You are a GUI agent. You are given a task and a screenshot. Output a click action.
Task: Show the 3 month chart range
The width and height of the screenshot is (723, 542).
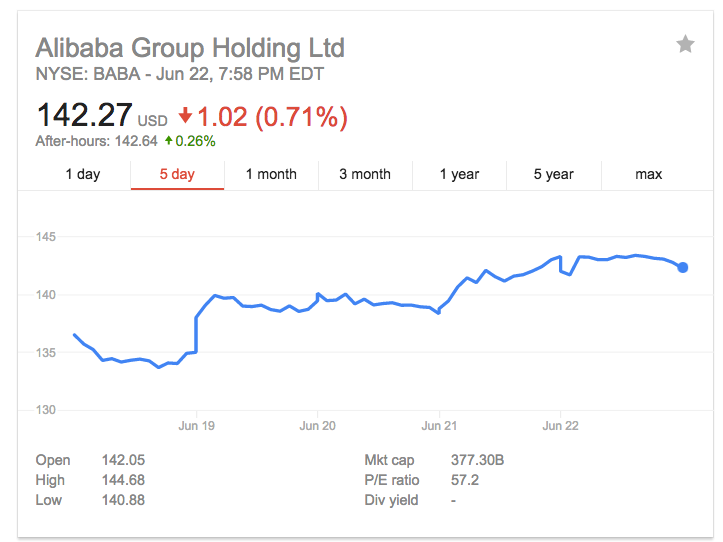point(365,174)
